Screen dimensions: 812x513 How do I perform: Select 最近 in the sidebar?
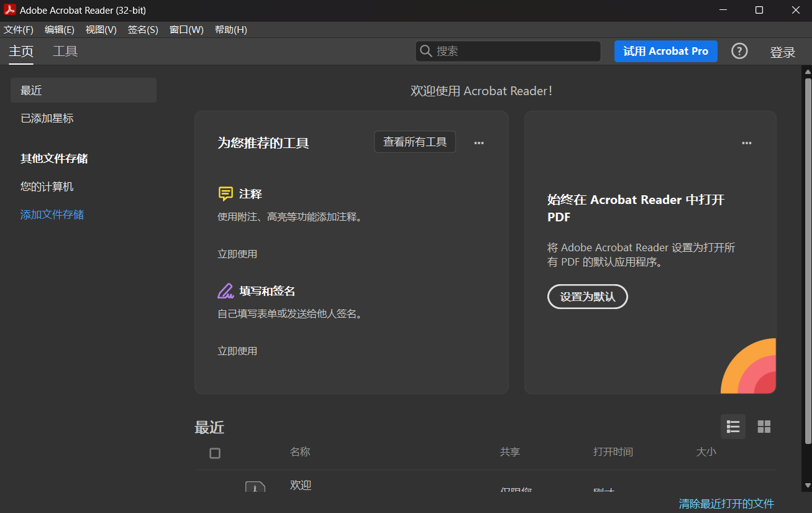click(x=83, y=90)
